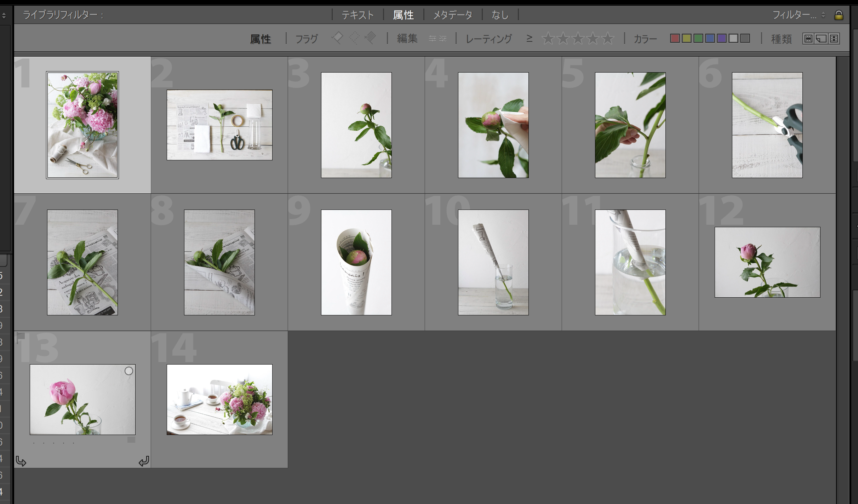Filter by edited photos icon
Screen dimensions: 858x504
[433, 39]
